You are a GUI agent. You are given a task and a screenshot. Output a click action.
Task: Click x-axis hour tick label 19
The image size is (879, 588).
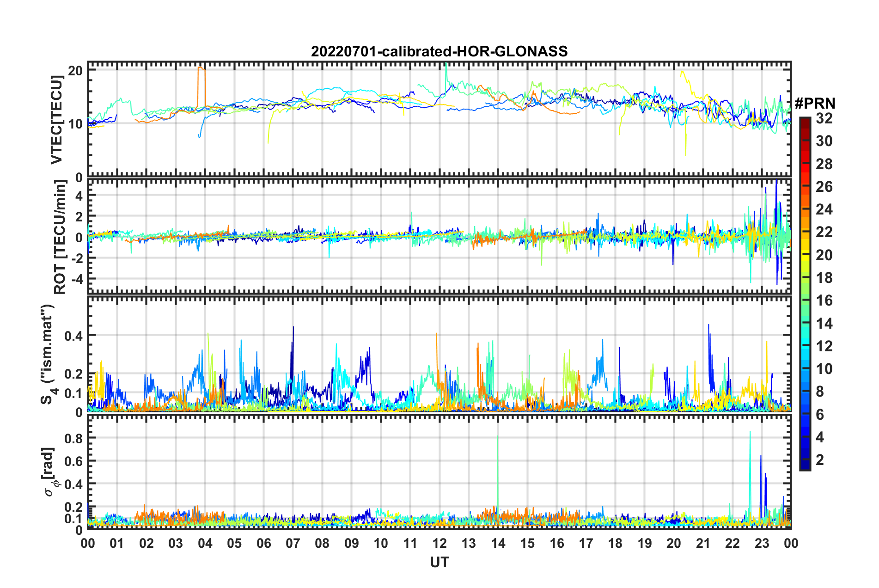(645, 543)
